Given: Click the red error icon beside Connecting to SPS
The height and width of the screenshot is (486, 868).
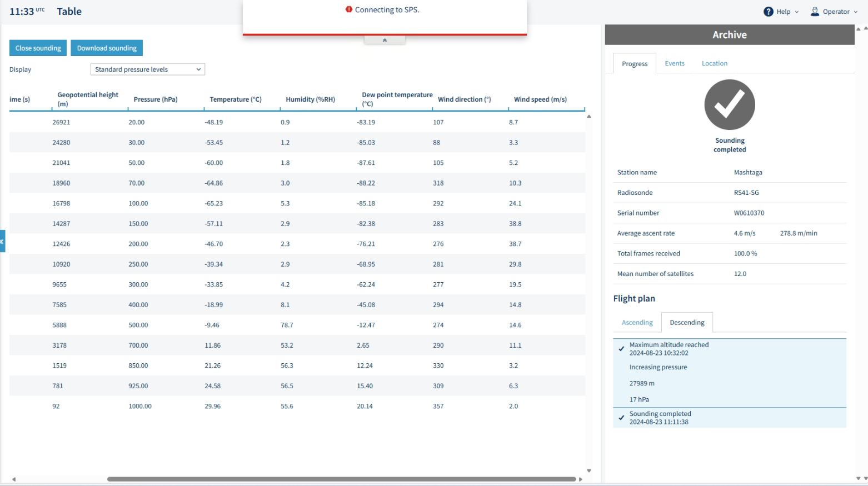Looking at the screenshot, I should click(x=349, y=9).
